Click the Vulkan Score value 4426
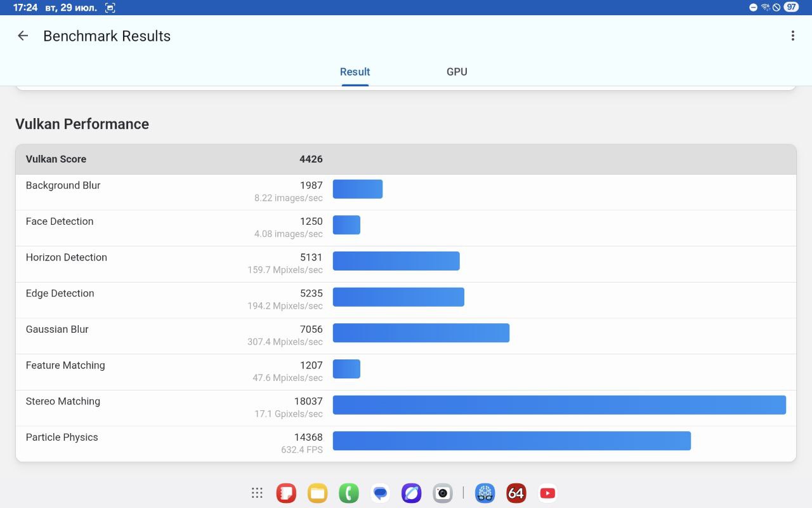 point(311,159)
